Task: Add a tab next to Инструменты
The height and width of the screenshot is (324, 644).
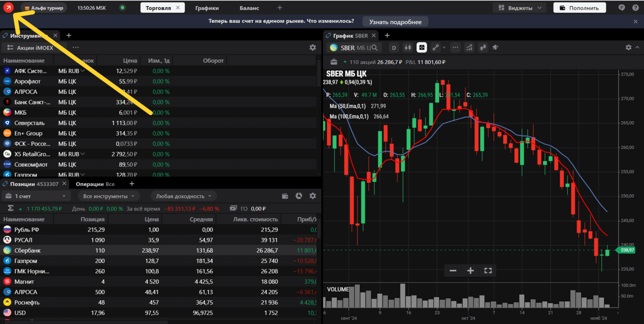Action: point(69,35)
